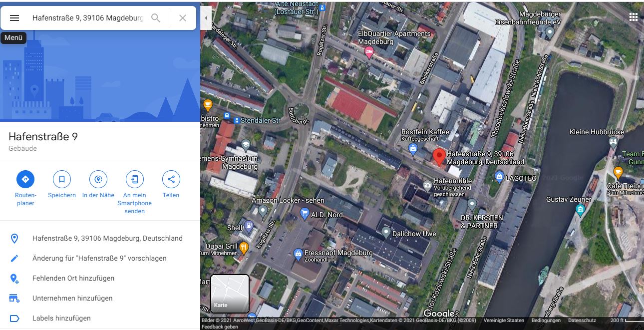
Task: Select the Dalichow Uwe map pin
Action: (385, 232)
